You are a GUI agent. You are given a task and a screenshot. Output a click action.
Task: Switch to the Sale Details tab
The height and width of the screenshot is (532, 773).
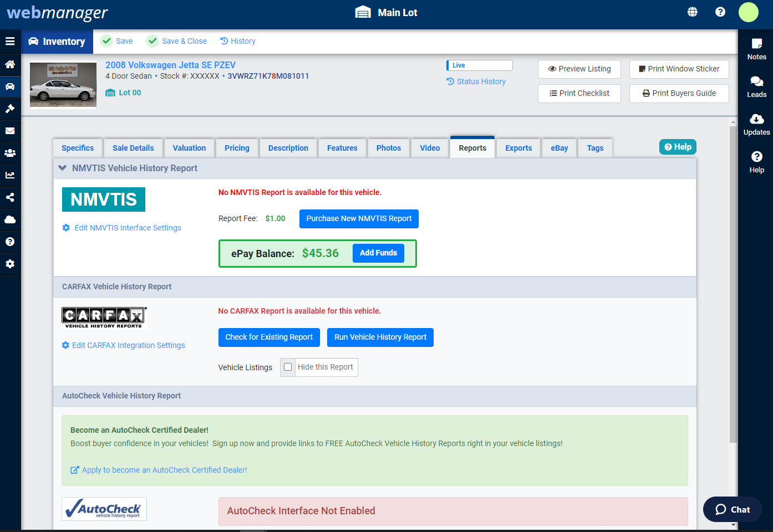133,148
